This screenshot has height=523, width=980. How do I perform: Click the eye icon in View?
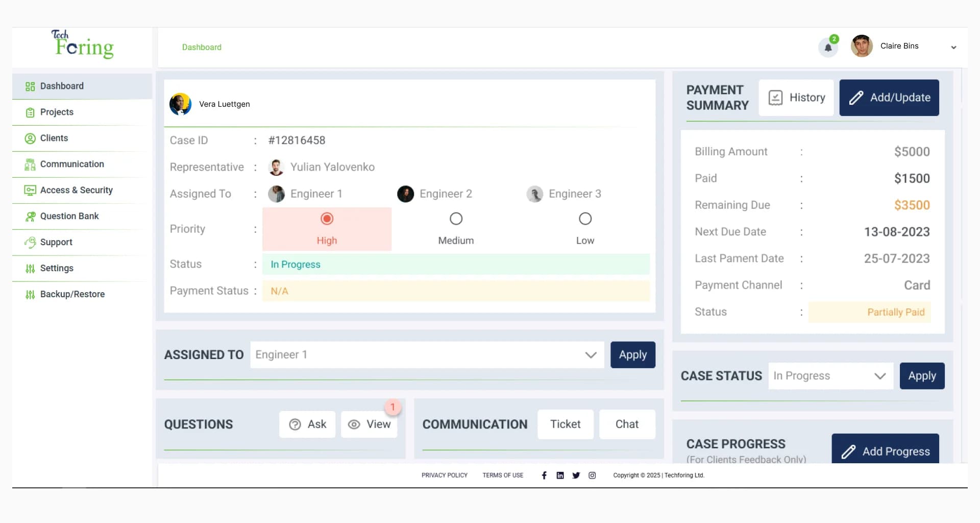[354, 425]
